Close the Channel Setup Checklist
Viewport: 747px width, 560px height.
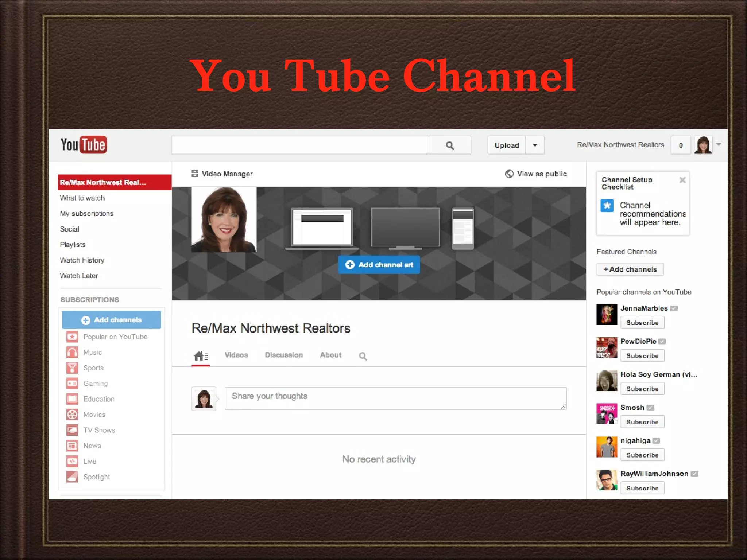click(682, 180)
